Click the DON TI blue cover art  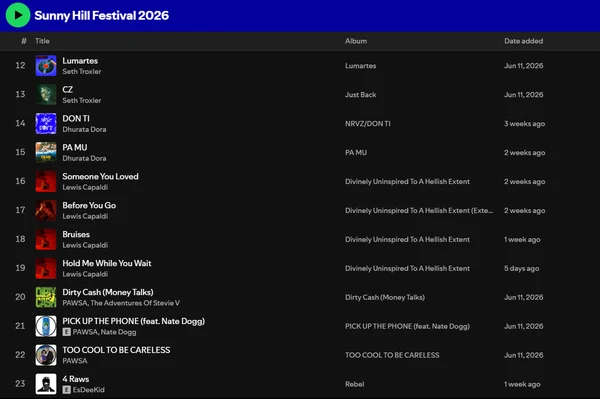[46, 124]
